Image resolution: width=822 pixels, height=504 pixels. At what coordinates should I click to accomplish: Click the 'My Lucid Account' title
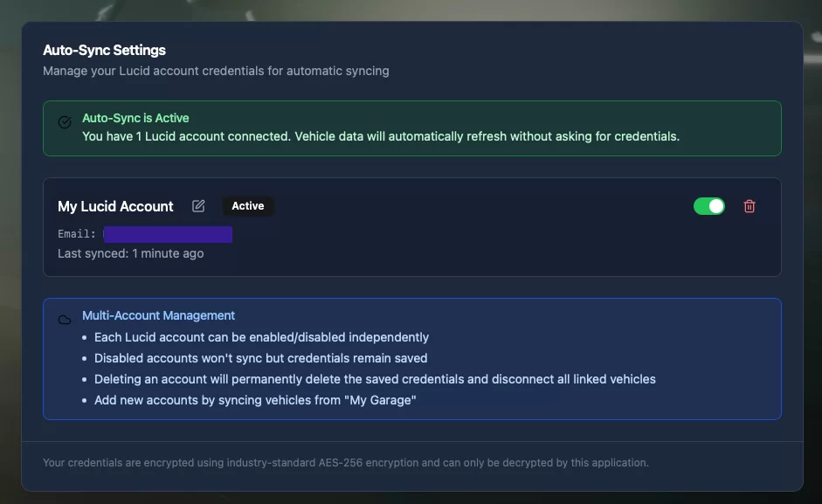click(x=115, y=206)
